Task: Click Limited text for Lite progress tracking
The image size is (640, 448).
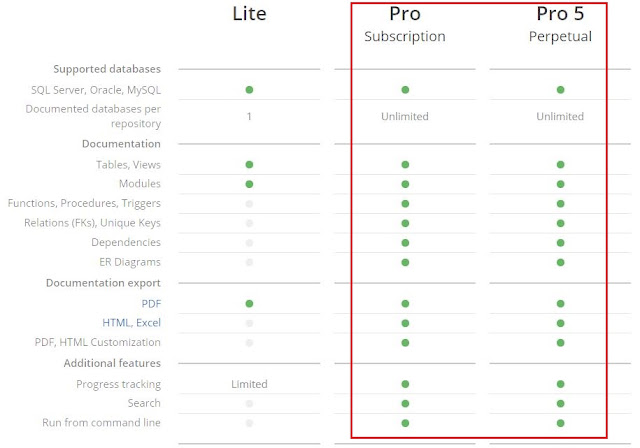Action: [x=249, y=384]
